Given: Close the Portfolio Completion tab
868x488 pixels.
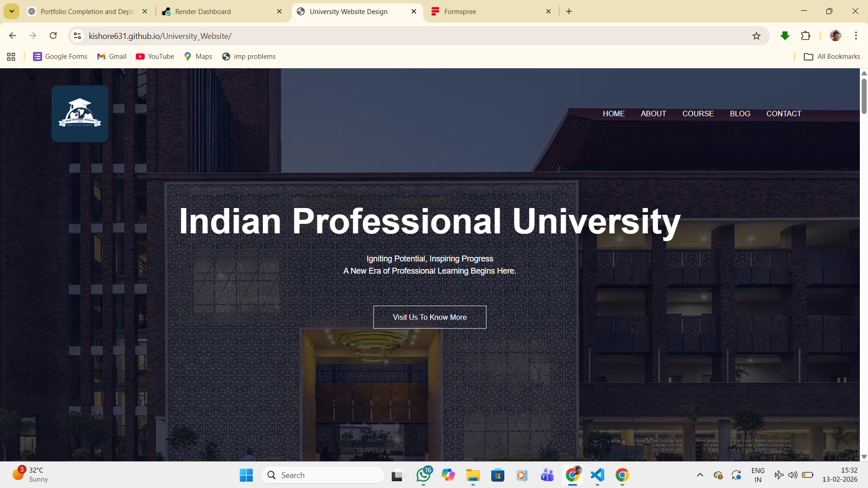Looking at the screenshot, I should pos(145,11).
